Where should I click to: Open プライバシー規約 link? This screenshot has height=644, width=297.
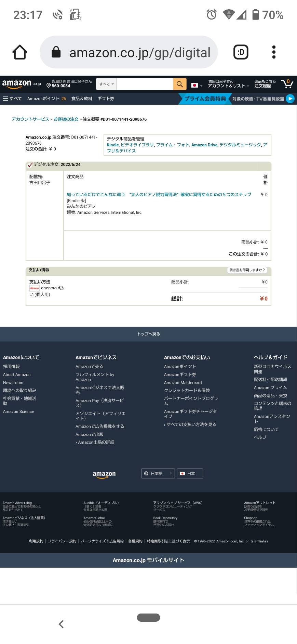(62, 541)
